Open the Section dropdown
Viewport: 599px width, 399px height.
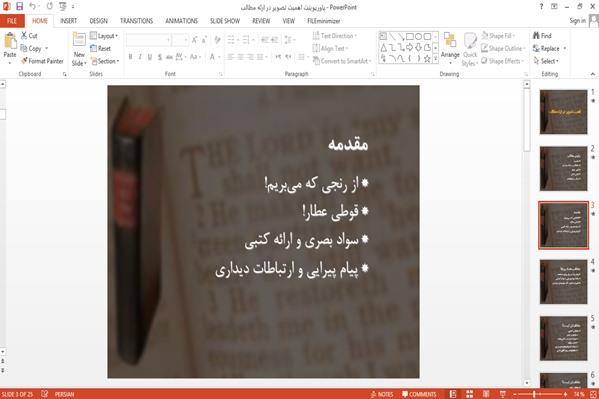click(x=105, y=61)
